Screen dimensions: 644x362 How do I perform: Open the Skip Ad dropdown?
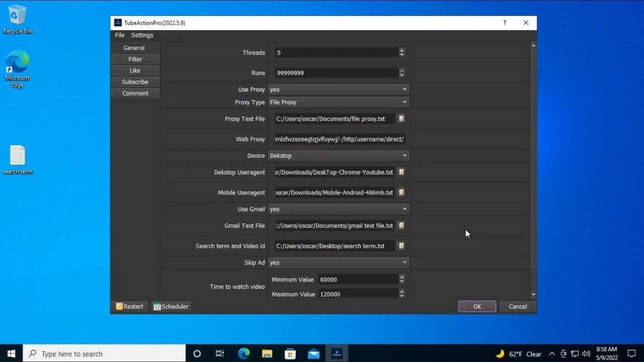coord(339,262)
